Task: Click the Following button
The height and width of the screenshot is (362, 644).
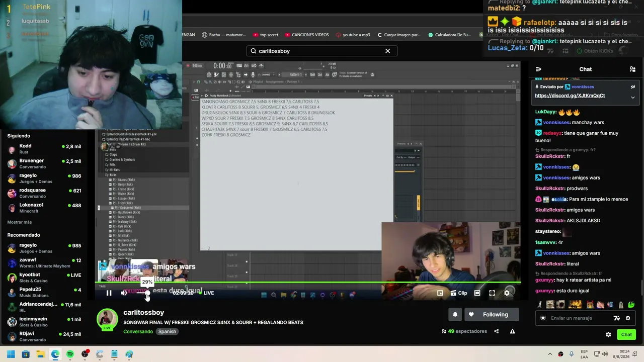Action: point(492,314)
